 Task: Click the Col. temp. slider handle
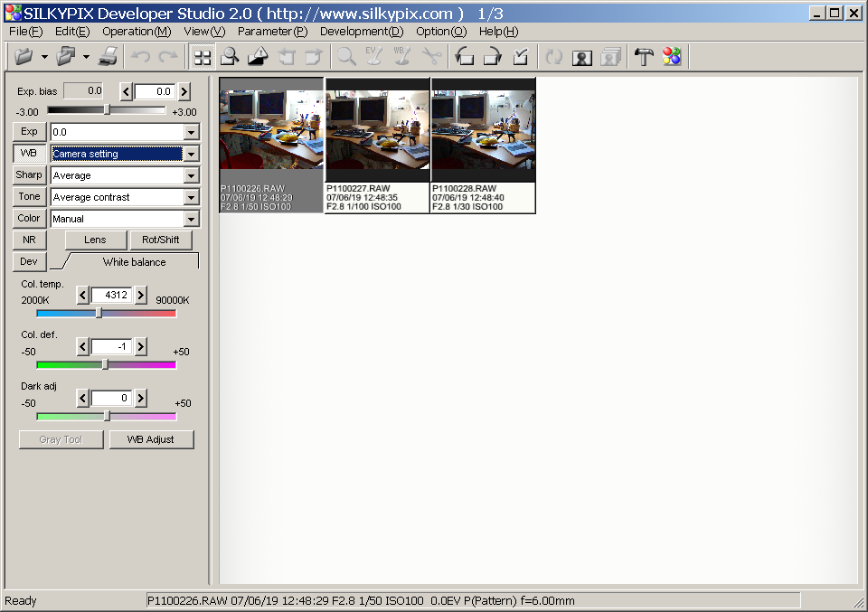[99, 314]
